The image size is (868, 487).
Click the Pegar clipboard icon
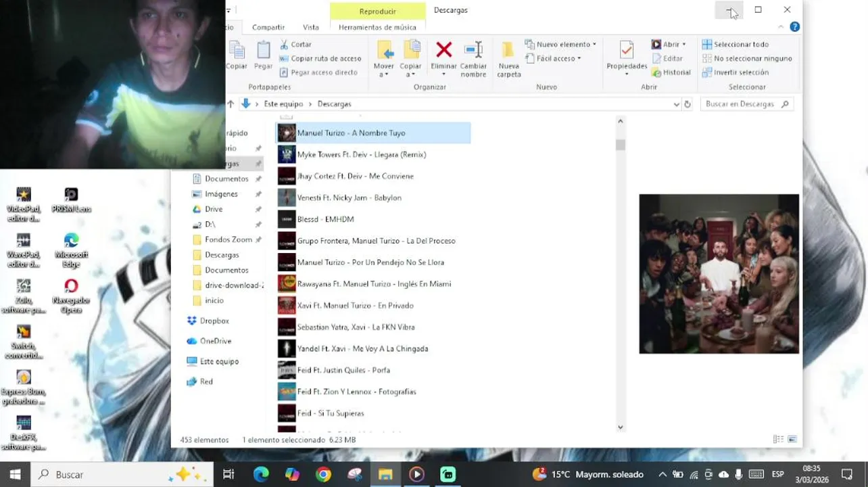coord(263,49)
